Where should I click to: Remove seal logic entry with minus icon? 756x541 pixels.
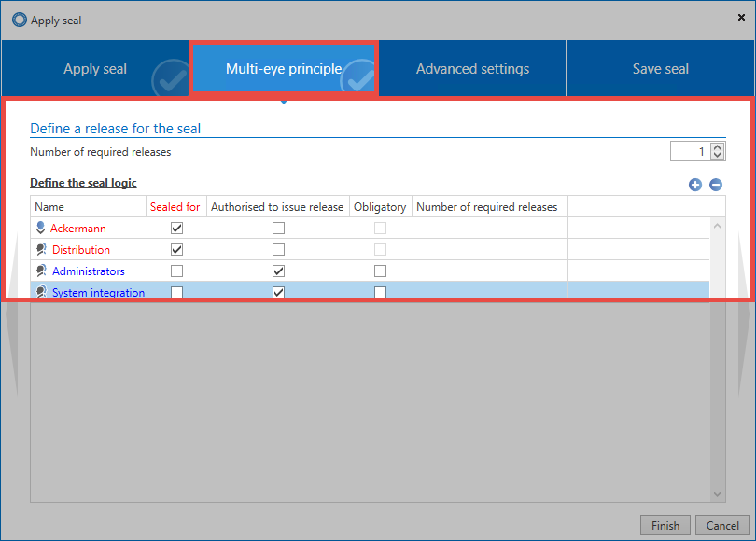click(x=716, y=185)
